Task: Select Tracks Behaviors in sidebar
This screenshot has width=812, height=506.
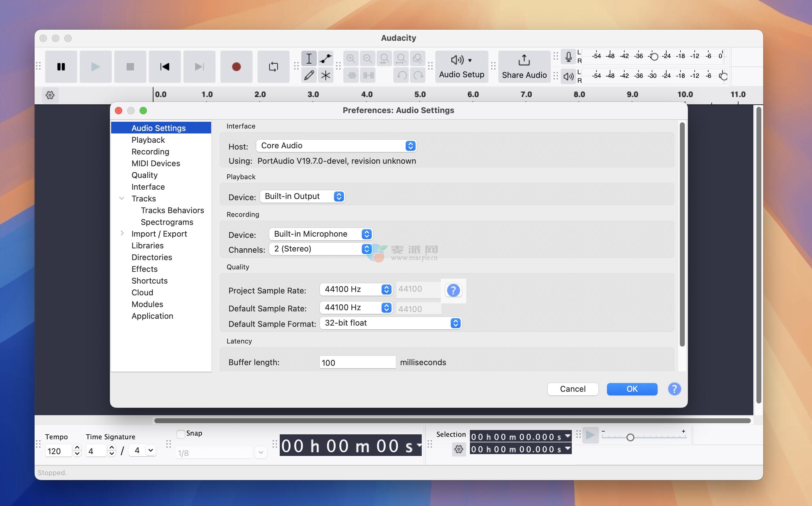Action: pos(172,210)
